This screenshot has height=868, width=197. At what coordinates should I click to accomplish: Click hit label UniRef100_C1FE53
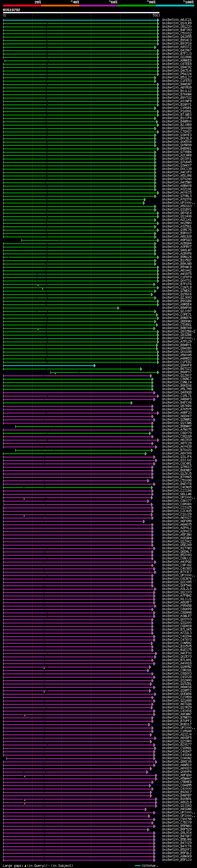pos(177,81)
